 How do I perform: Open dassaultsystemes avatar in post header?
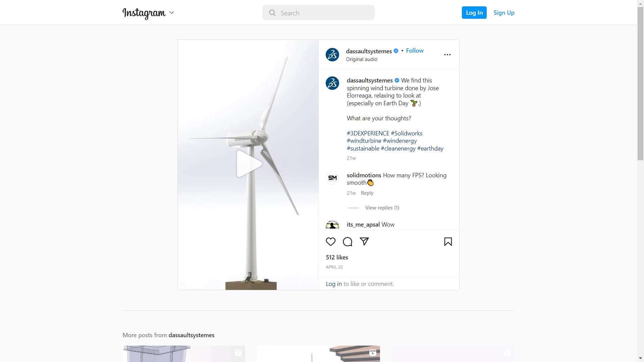pos(332,55)
